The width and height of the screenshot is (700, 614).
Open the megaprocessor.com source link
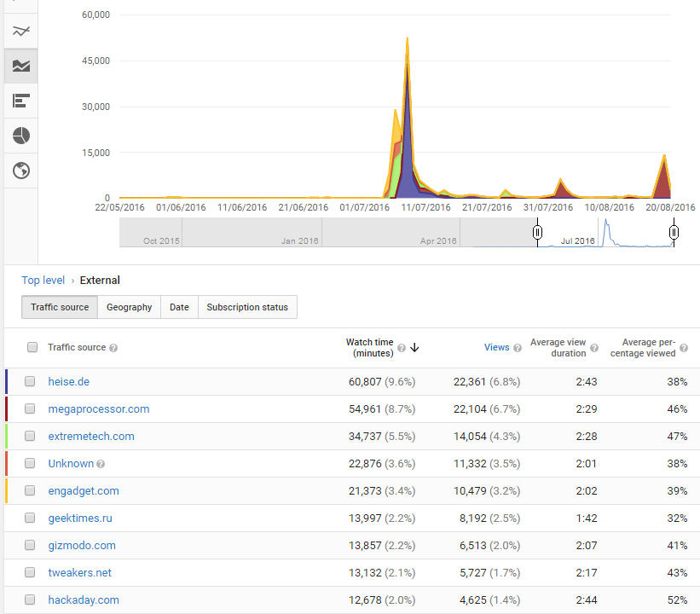(99, 409)
